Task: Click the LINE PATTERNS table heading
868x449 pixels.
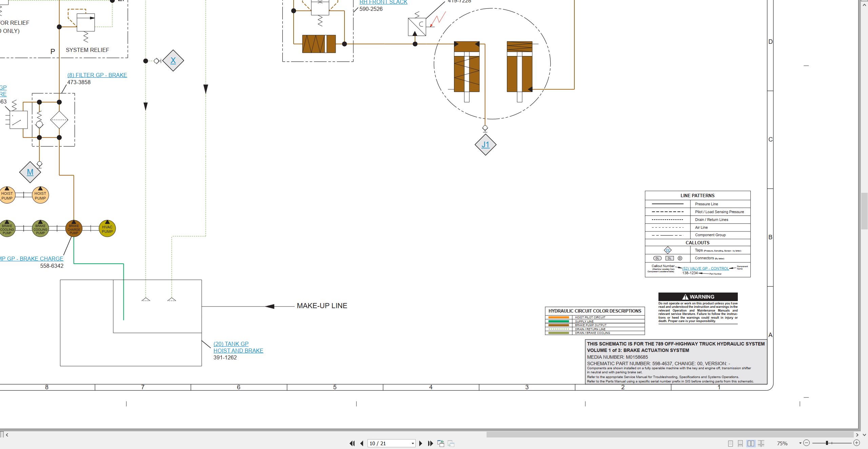Action: point(697,195)
